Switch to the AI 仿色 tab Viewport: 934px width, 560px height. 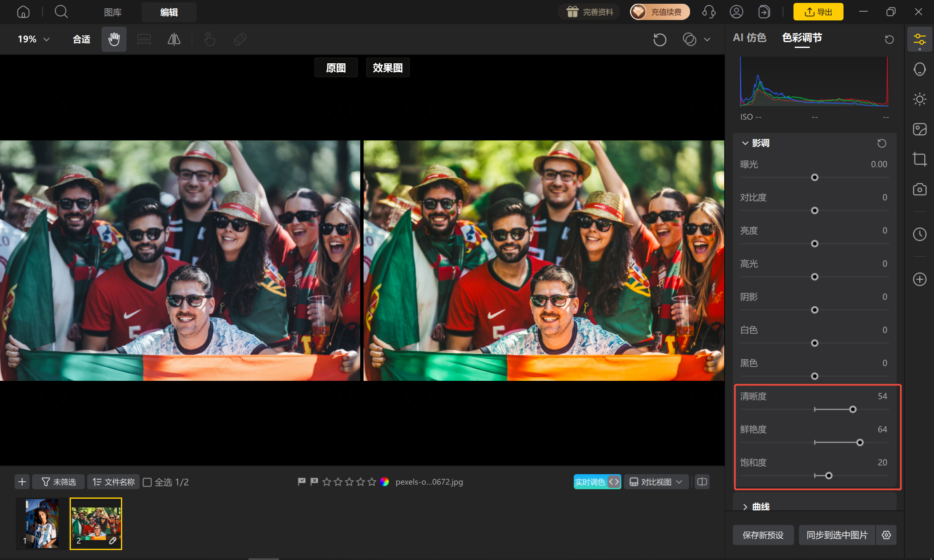point(749,37)
